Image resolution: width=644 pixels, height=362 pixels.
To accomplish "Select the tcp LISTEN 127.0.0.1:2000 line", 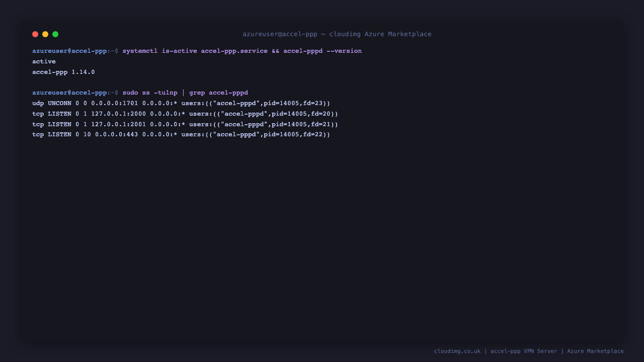I will [x=185, y=114].
